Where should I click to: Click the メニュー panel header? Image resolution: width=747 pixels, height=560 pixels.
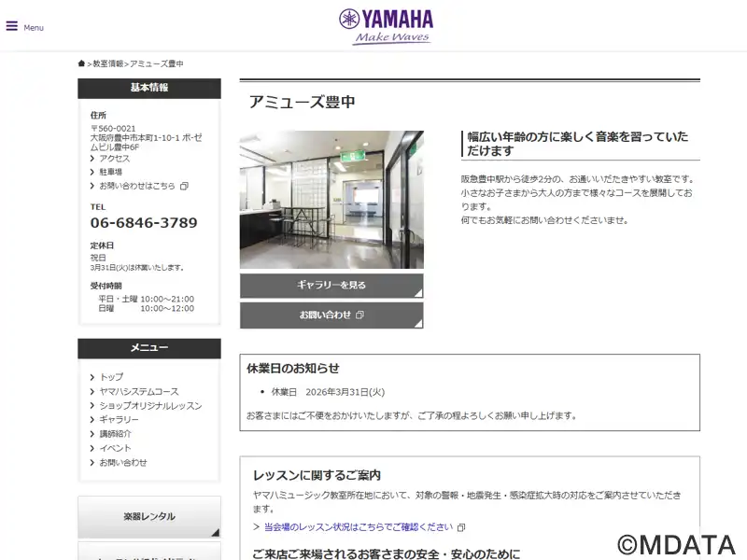(x=149, y=348)
